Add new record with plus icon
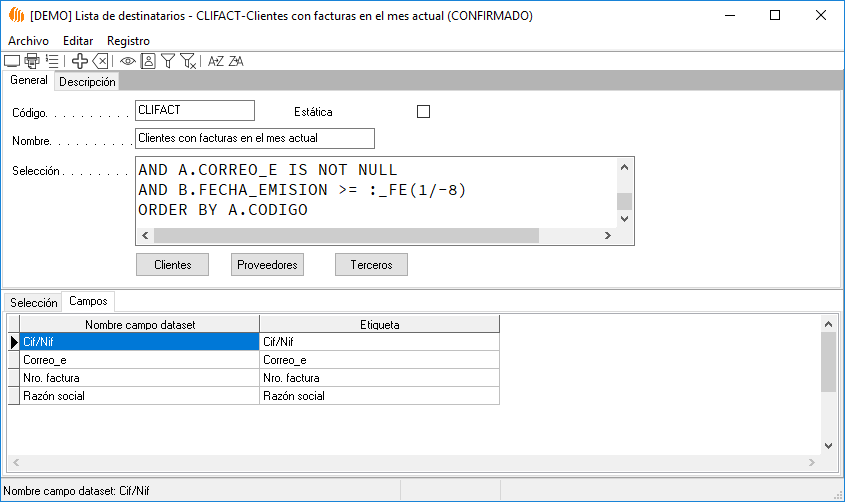 point(80,61)
